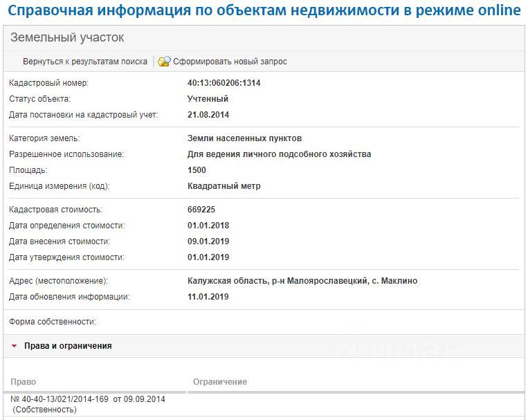Viewport: 528px width, 420px height.
Task: Click the update date 11.01.2019
Action: coord(208,297)
